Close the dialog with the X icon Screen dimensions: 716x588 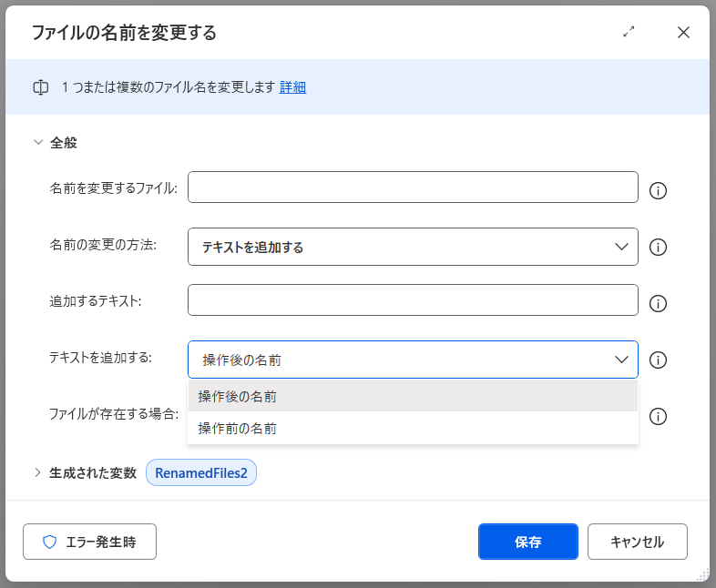click(x=683, y=33)
